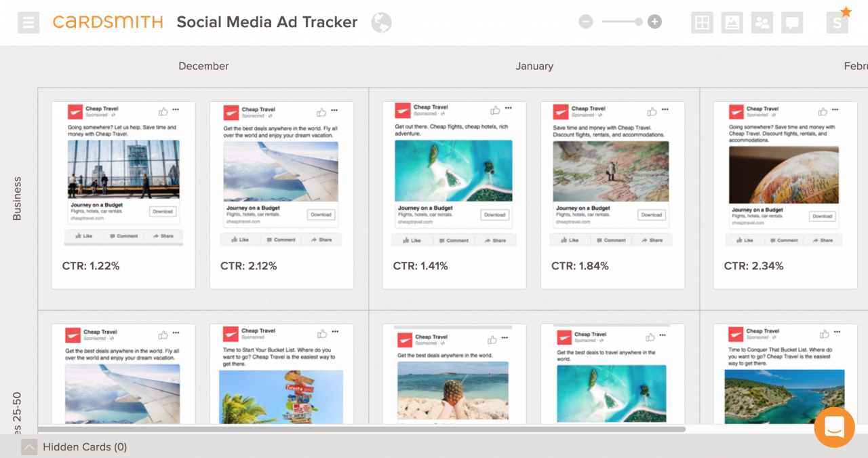Open the board members icon

(x=762, y=22)
